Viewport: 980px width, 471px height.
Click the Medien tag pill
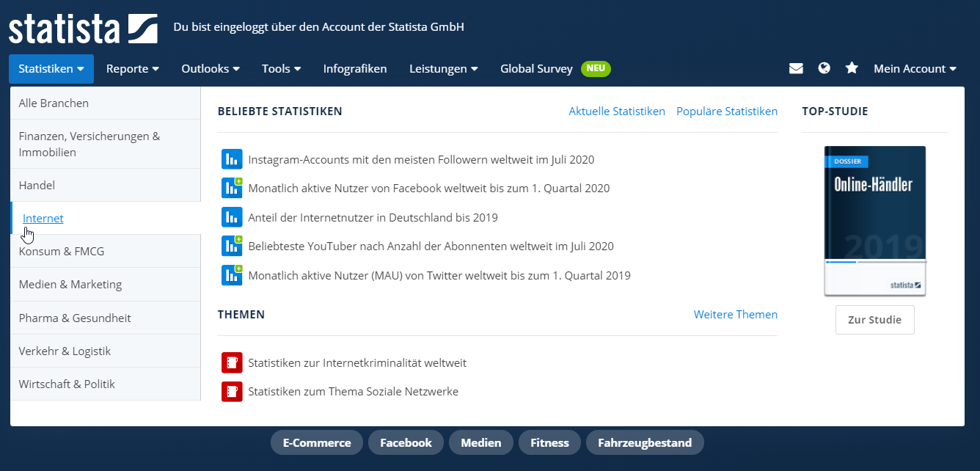pos(481,442)
